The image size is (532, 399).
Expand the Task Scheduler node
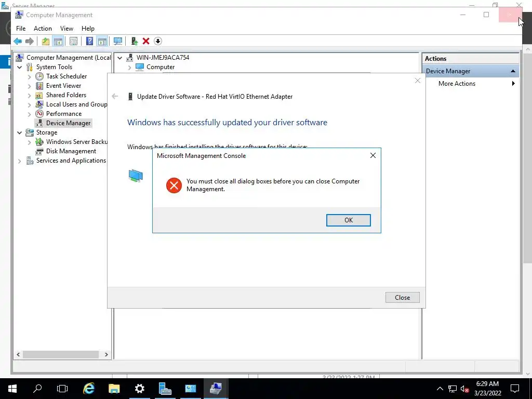[30, 77]
